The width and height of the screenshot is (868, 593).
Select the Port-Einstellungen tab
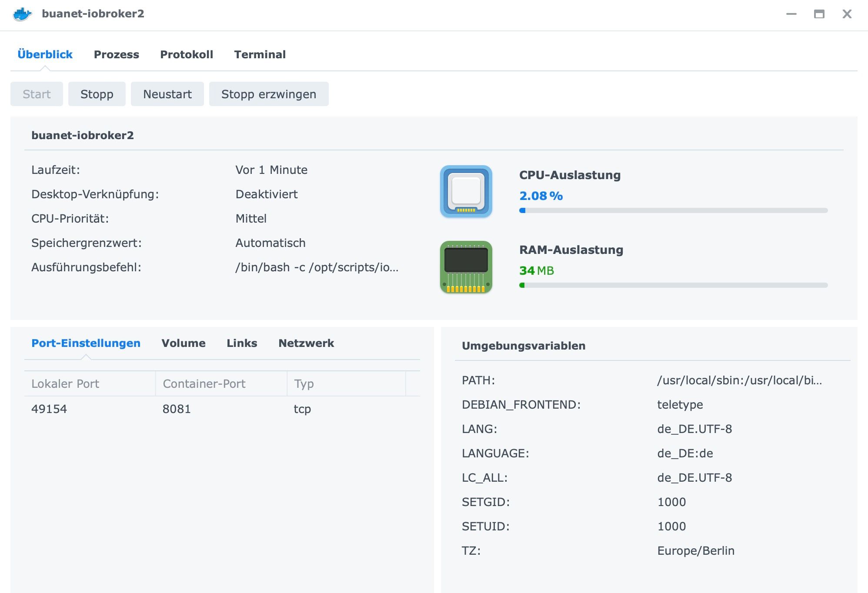click(x=86, y=343)
